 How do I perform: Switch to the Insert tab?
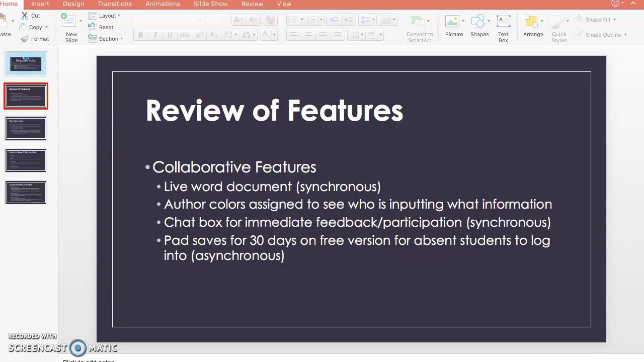(x=40, y=4)
